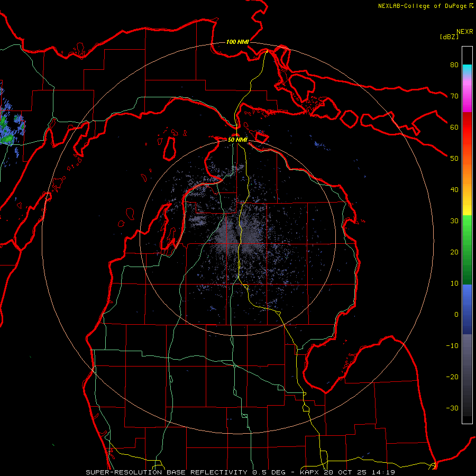Click the 60 value on the dBZ scale
The image size is (476, 476).
pyautogui.click(x=454, y=127)
